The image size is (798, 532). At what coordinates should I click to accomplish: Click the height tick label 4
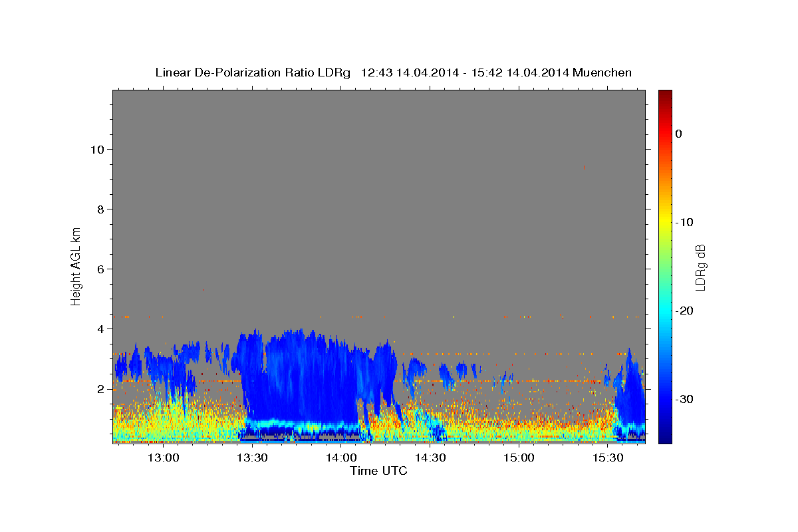[100, 329]
